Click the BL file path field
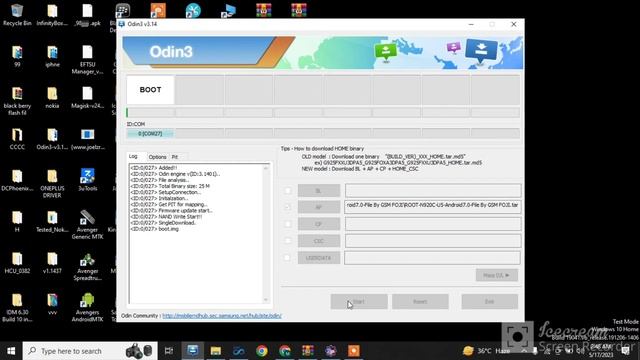 coord(433,191)
